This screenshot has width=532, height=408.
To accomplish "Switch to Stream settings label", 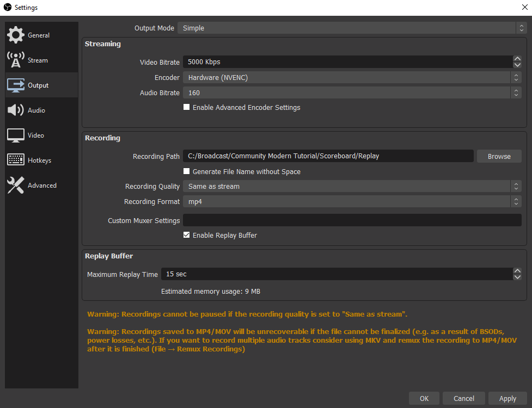I will coord(38,60).
